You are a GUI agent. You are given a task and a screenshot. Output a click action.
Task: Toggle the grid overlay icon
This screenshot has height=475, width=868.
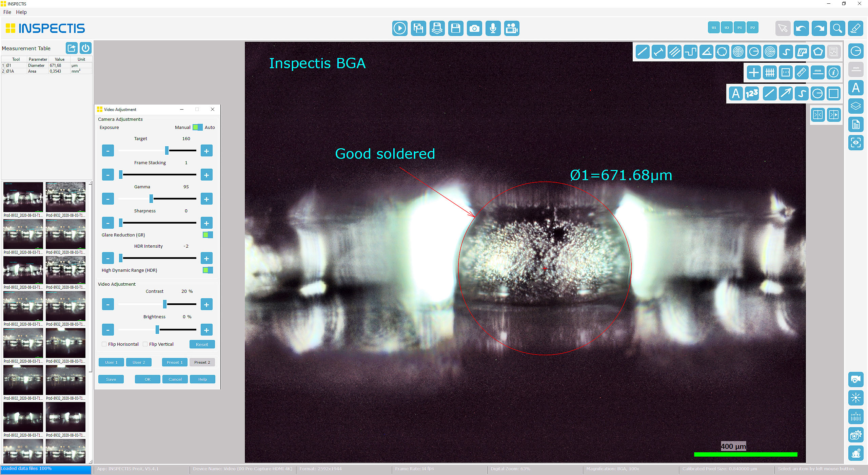pos(770,72)
